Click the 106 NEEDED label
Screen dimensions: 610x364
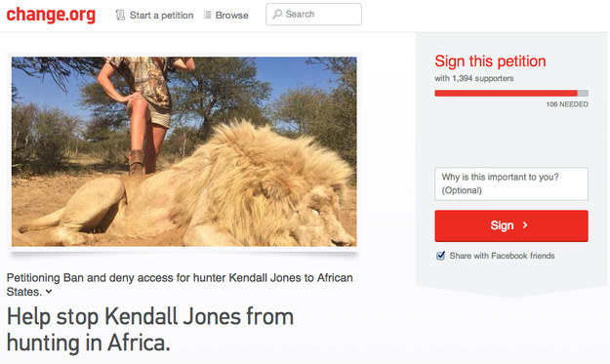click(567, 104)
